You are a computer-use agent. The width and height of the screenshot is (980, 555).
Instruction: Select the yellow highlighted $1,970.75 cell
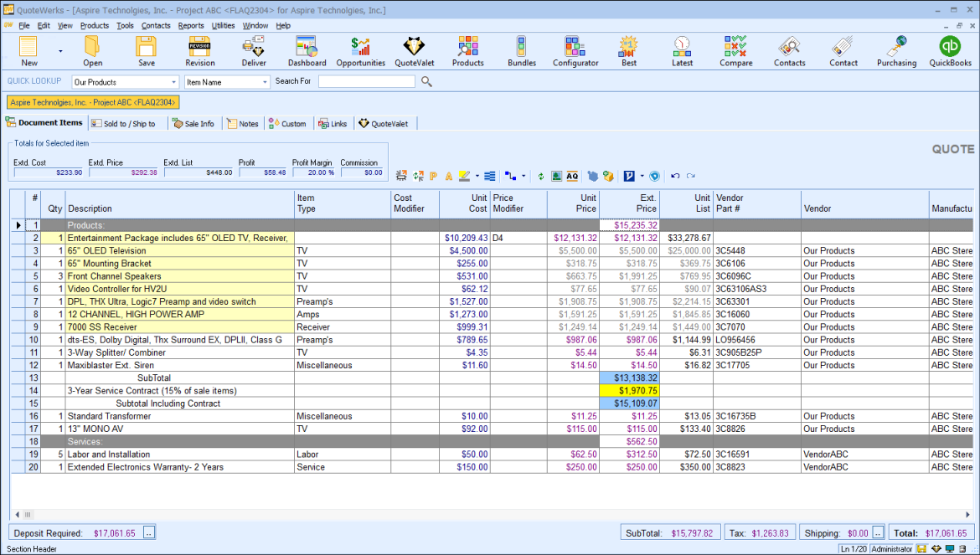tap(629, 391)
